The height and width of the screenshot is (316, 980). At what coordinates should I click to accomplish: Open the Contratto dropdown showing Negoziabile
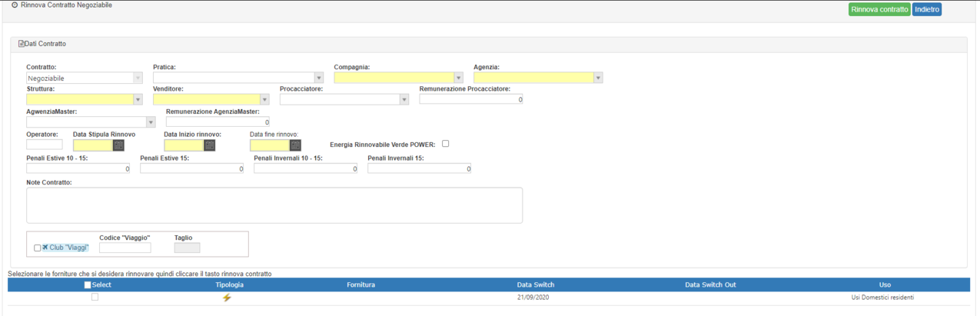click(85, 78)
